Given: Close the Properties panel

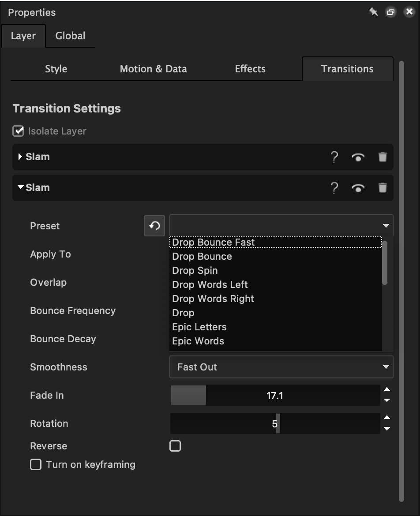Looking at the screenshot, I should (x=409, y=12).
